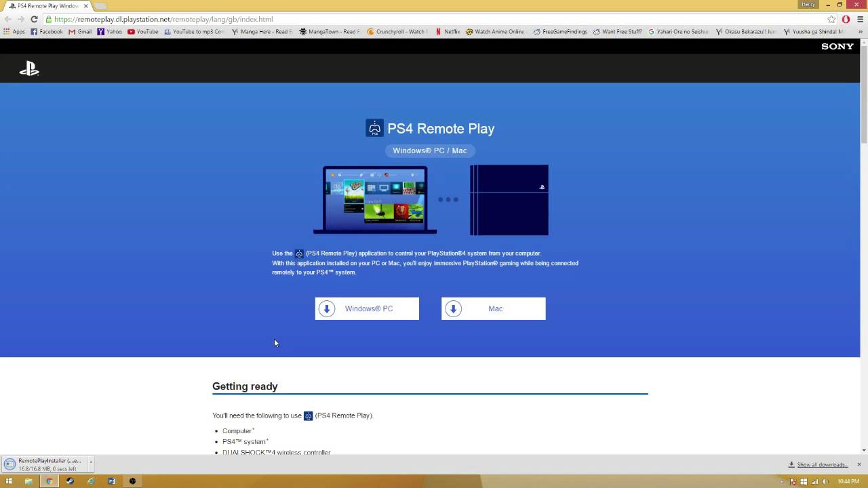Viewport: 868px width, 488px height.
Task: Open the green globe app on taskbar
Action: (91, 481)
